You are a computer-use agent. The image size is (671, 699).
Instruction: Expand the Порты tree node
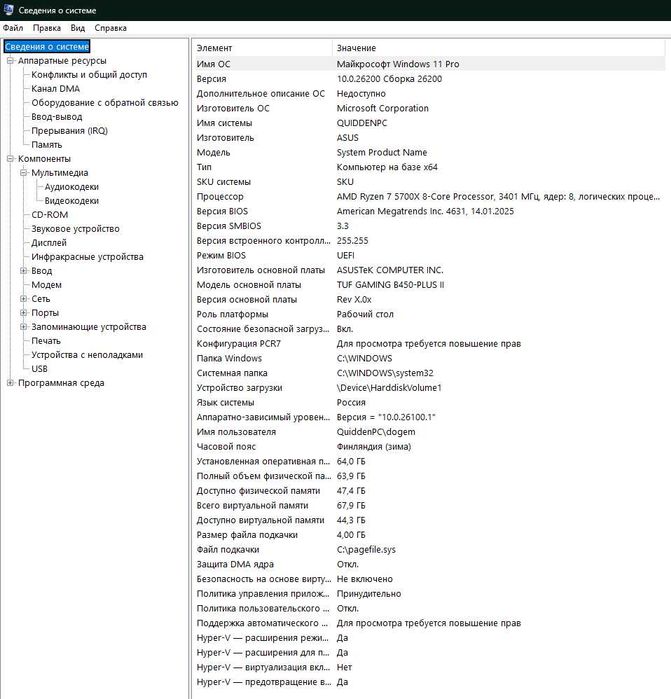pyautogui.click(x=24, y=312)
